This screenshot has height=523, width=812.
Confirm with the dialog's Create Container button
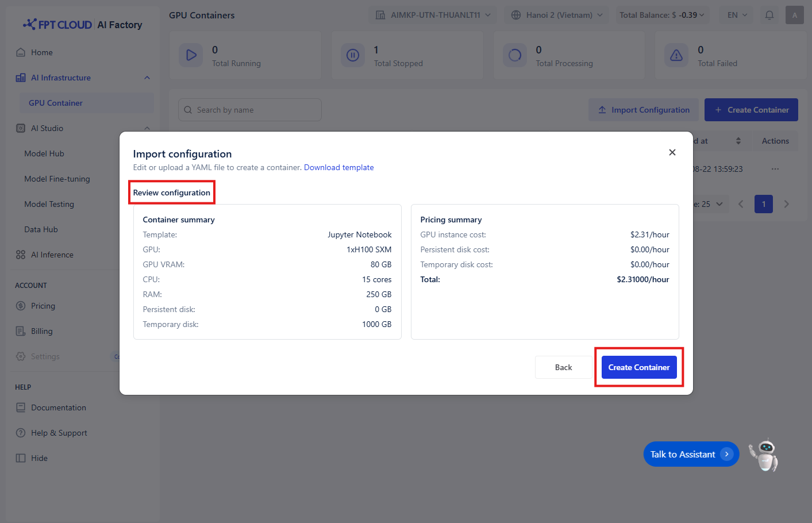tap(639, 367)
